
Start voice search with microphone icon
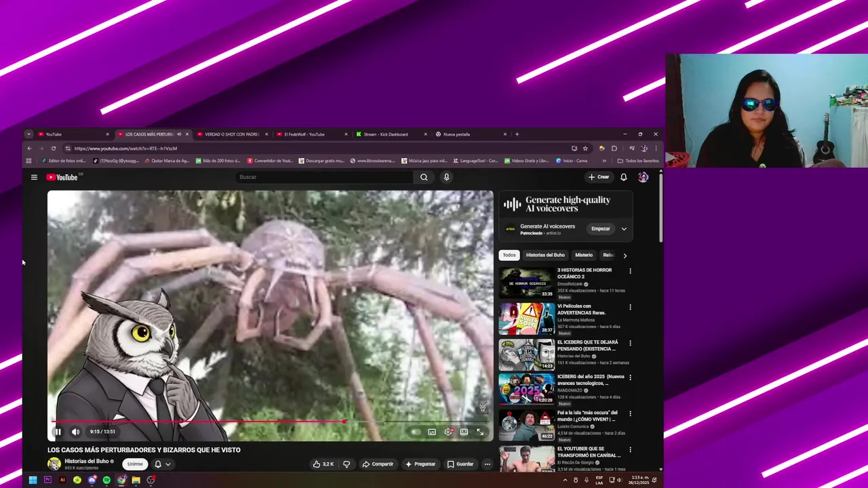[x=446, y=177]
